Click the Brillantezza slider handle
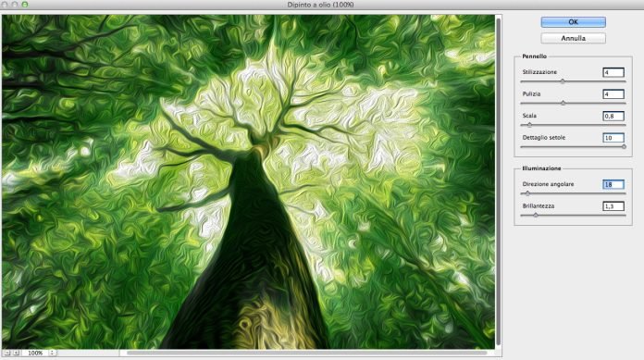This screenshot has height=360, width=644. pos(536,215)
